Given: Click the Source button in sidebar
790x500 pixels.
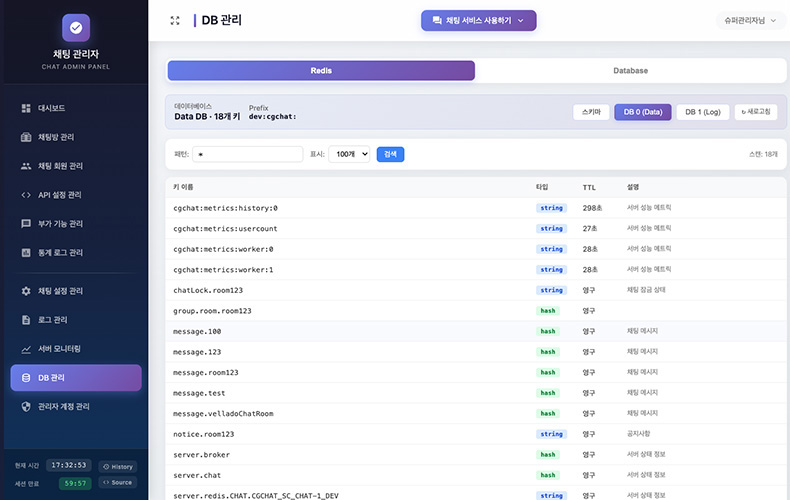Looking at the screenshot, I should [118, 482].
